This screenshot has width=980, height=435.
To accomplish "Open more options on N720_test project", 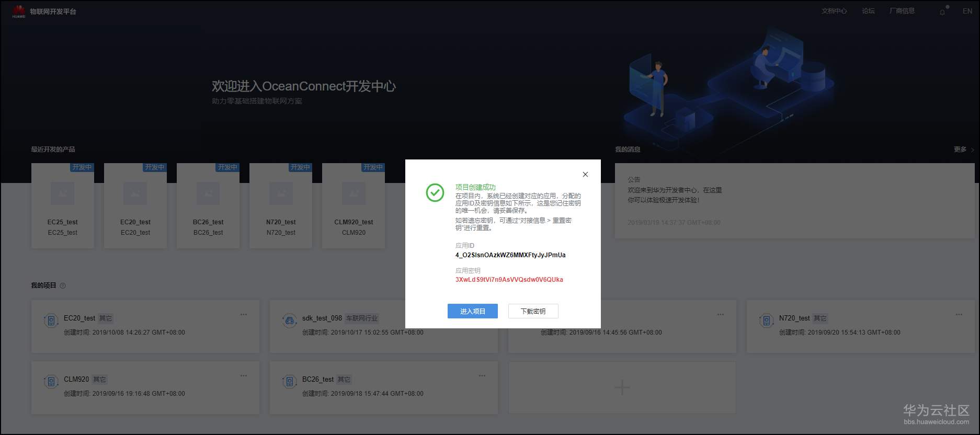I will pyautogui.click(x=959, y=314).
